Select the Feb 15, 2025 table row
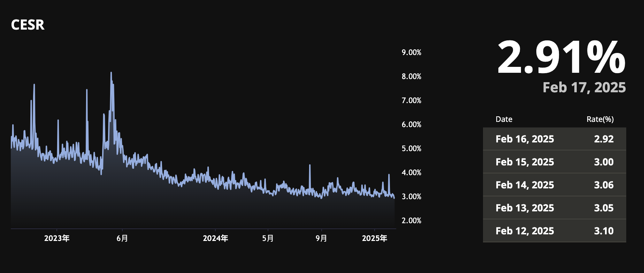The width and height of the screenshot is (644, 273). (x=554, y=162)
